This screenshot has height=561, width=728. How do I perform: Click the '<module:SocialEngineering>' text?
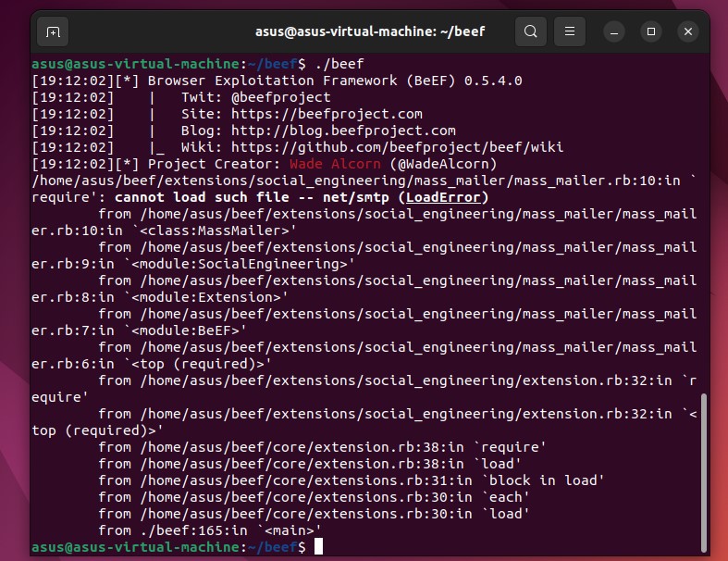239,264
